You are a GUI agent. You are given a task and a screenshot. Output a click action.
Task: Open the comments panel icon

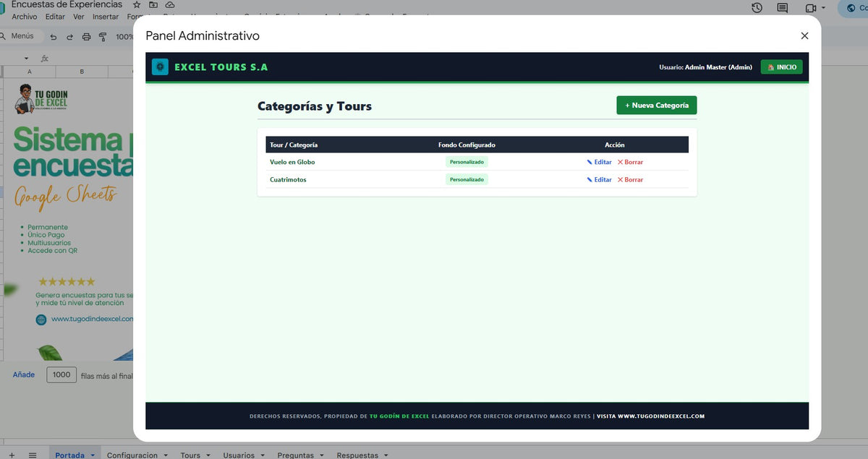click(782, 8)
